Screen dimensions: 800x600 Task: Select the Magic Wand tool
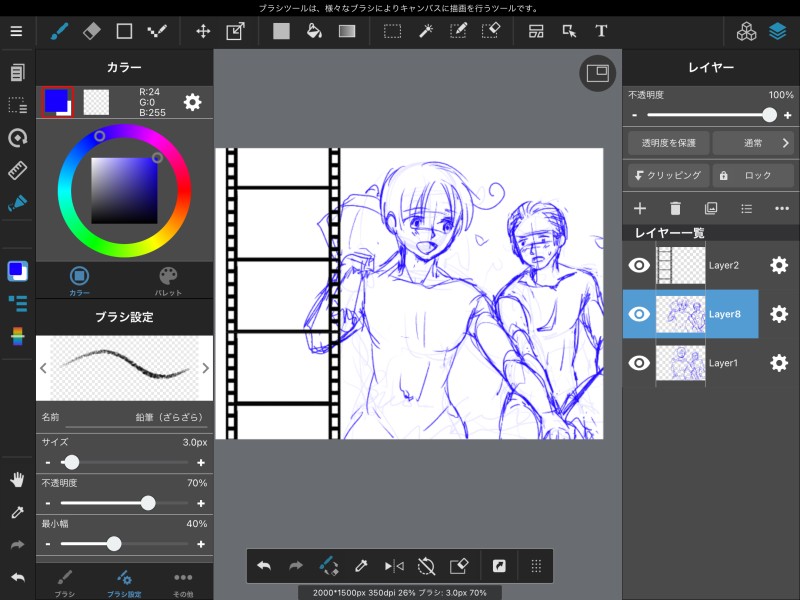coord(426,31)
